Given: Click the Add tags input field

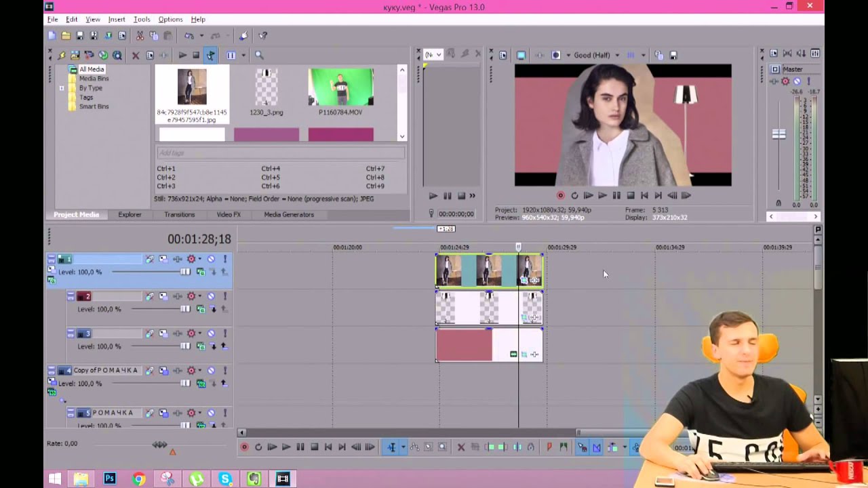Looking at the screenshot, I should [281, 153].
